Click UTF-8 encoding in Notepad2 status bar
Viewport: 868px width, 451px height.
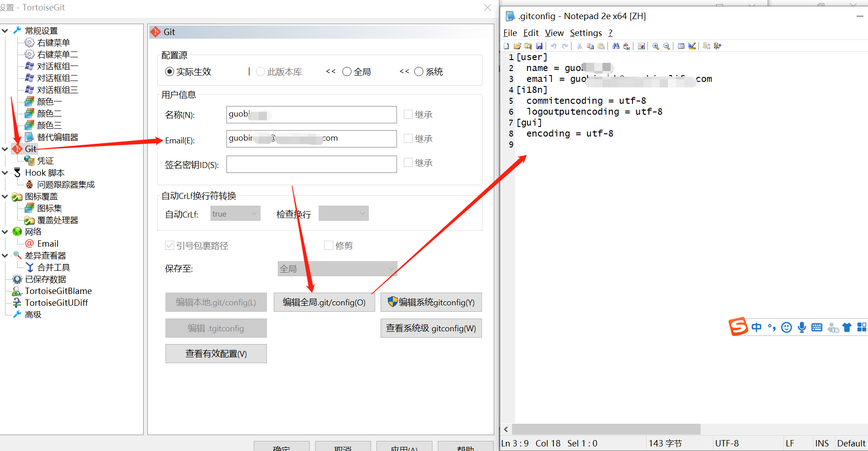[727, 443]
